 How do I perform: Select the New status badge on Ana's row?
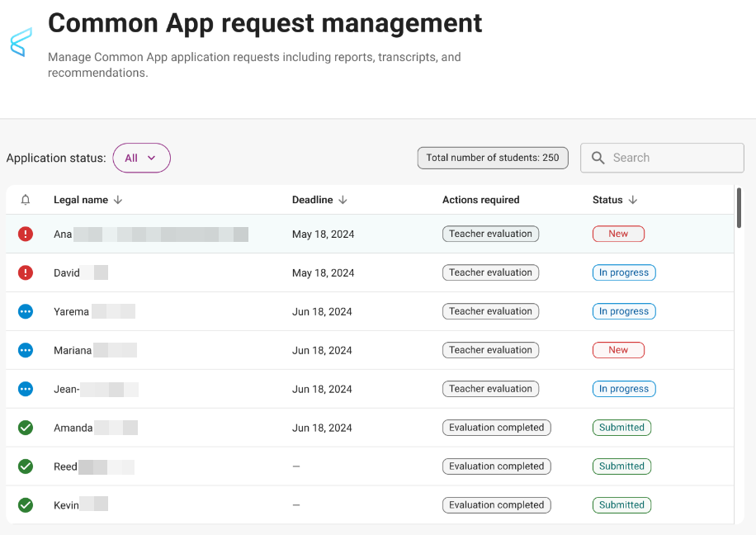[618, 234]
